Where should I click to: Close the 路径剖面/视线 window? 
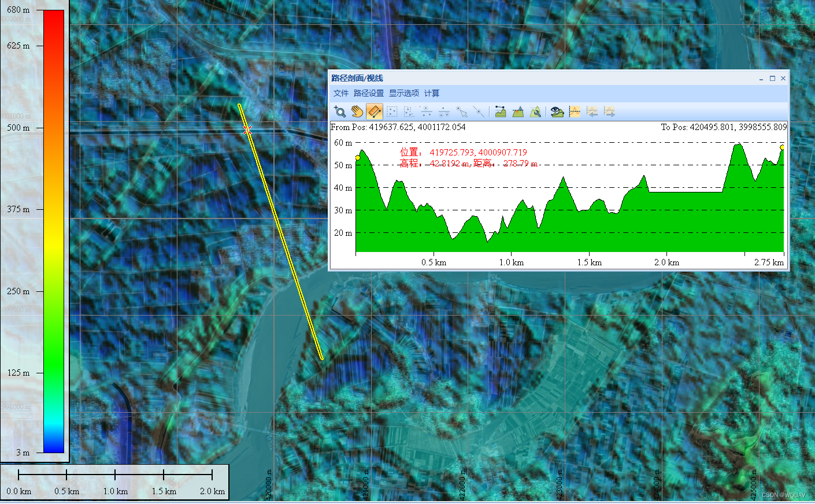click(x=783, y=79)
